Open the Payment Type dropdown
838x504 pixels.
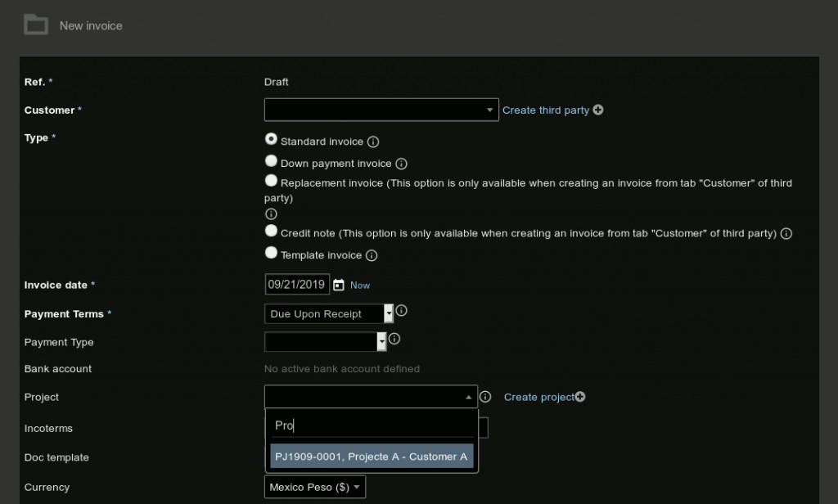[325, 342]
